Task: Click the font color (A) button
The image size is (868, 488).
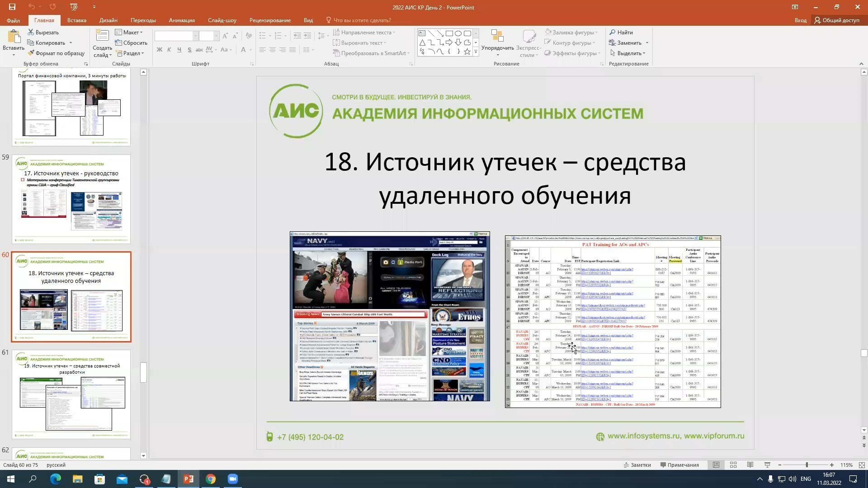Action: coord(243,50)
